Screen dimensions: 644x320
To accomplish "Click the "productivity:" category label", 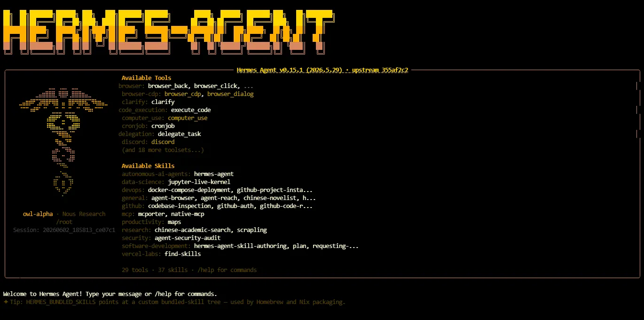I will (143, 222).
